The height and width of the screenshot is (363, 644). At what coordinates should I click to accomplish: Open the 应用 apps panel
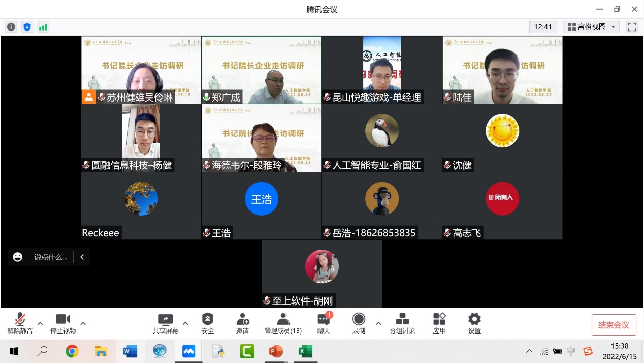pos(439,323)
